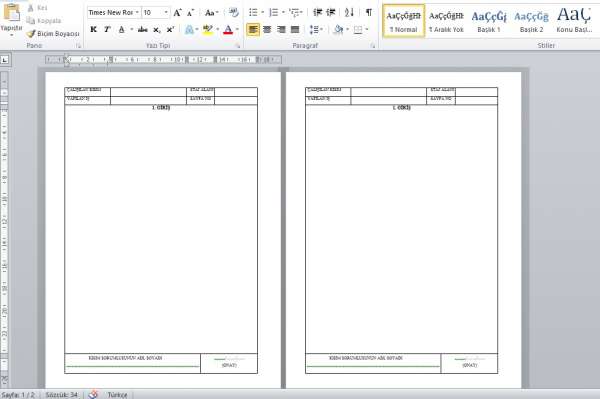Expand the Yapıştır paste options arrow

coord(11,36)
